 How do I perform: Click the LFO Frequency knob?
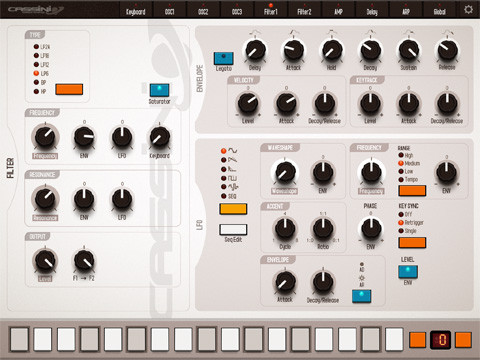[x=371, y=172]
